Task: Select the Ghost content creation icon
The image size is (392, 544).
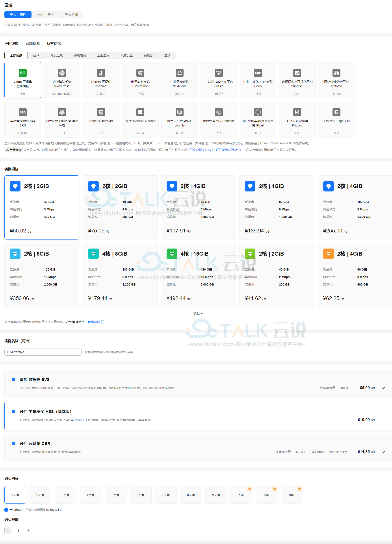Action: 258,112
